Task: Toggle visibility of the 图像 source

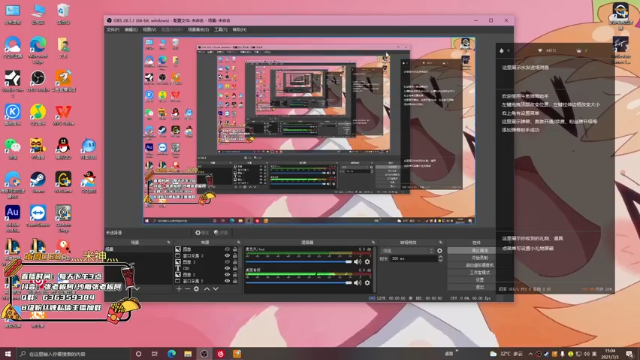Action: [x=227, y=249]
